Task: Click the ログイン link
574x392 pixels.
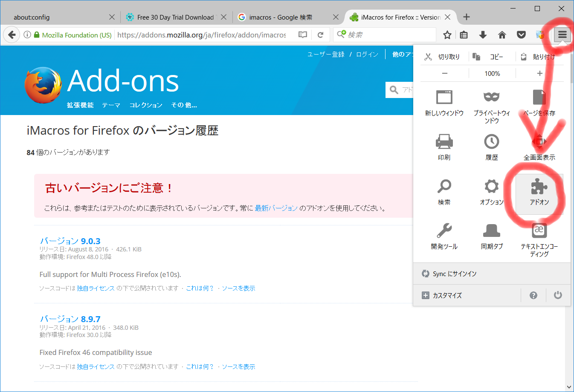Action: point(367,54)
